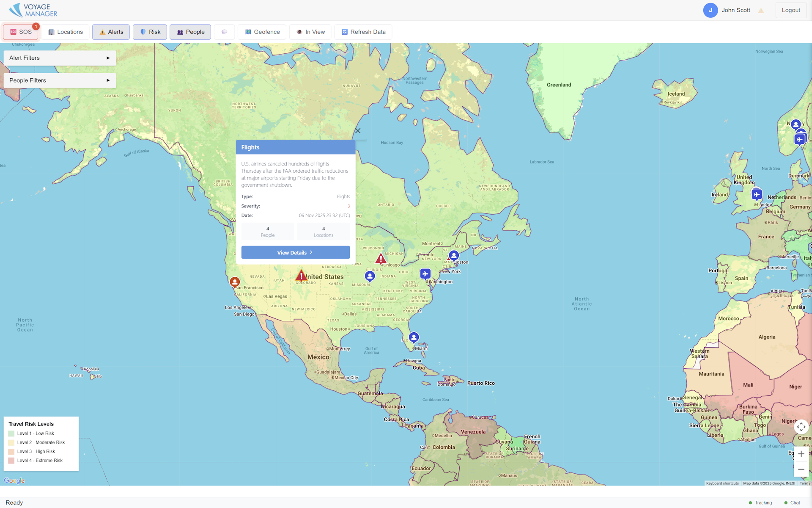Screen dimensions: 812x508
Task: Open the SOS alerts panel
Action: (20, 32)
